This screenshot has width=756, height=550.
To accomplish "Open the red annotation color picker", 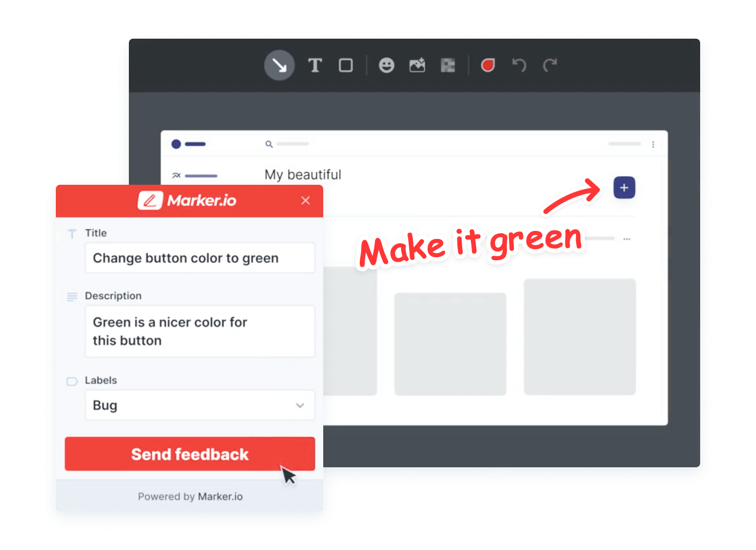I will point(488,66).
